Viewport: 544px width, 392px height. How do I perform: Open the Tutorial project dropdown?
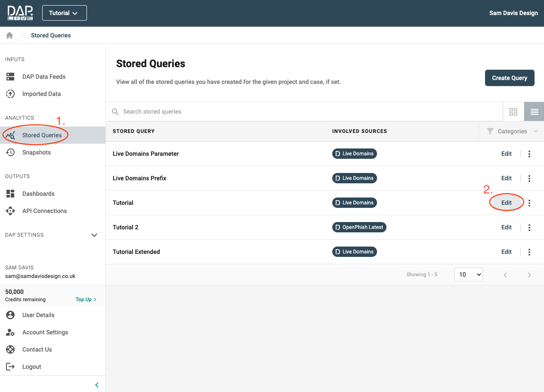coord(64,13)
